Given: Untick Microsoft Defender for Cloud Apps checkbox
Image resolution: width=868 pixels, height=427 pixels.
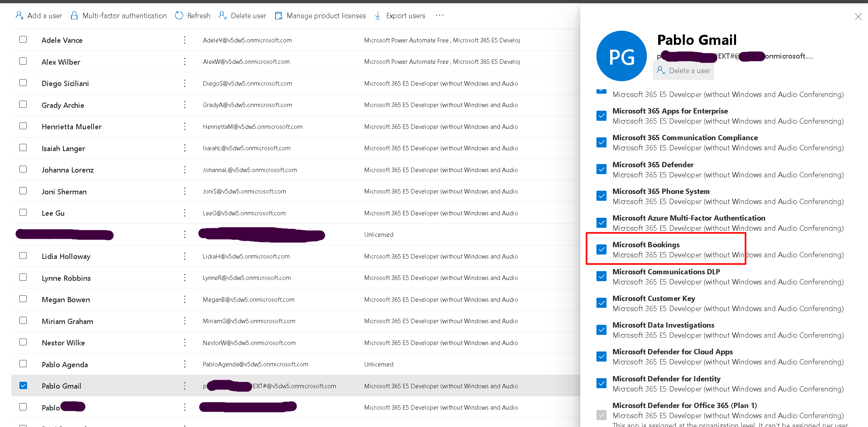Looking at the screenshot, I should (x=601, y=356).
